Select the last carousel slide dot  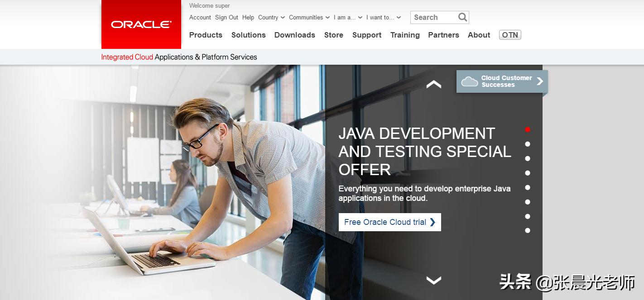528,230
